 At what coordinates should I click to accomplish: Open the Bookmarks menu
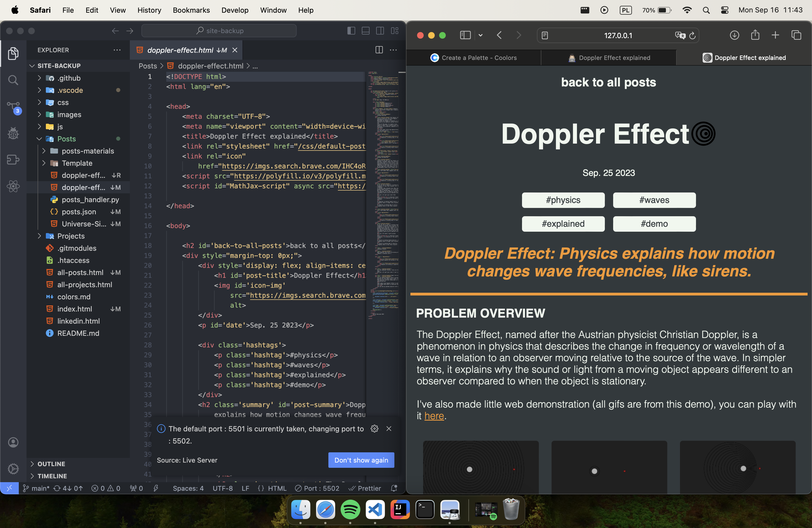pyautogui.click(x=191, y=10)
